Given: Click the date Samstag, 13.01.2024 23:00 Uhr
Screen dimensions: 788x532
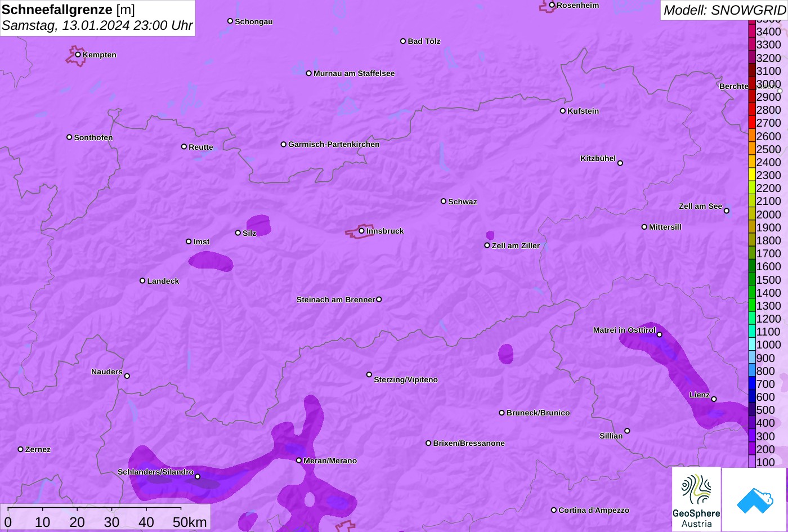Looking at the screenshot, I should tap(97, 25).
